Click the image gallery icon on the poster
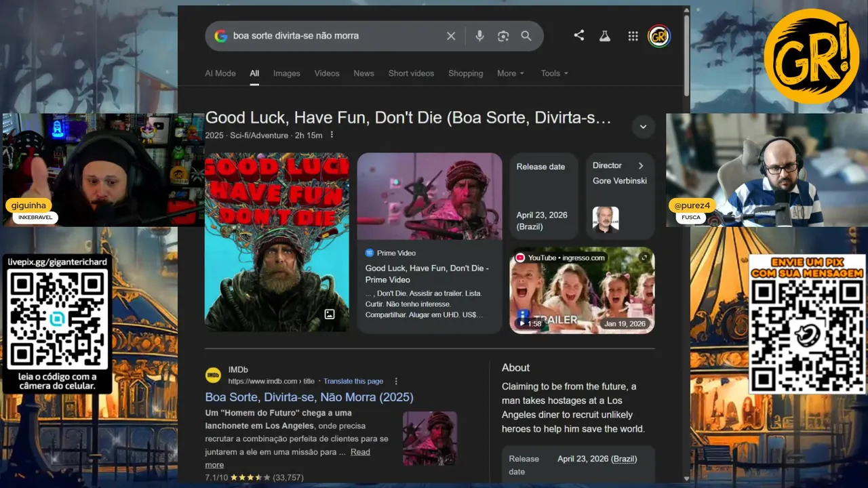This screenshot has height=488, width=868. point(330,314)
